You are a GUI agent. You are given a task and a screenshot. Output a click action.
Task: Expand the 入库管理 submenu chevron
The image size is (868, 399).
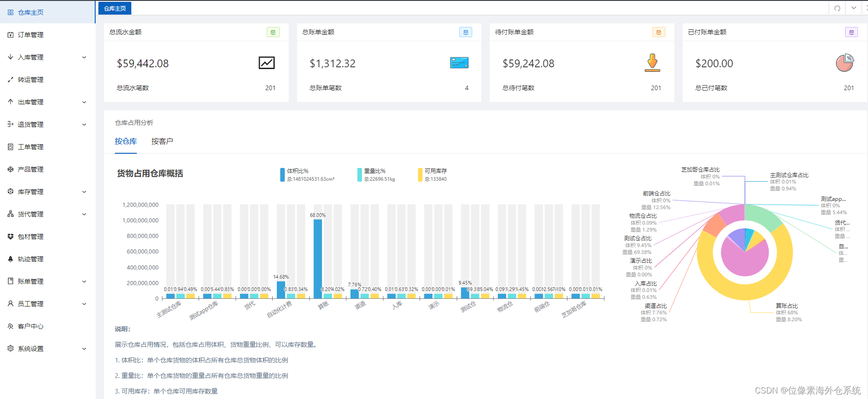[x=84, y=57]
